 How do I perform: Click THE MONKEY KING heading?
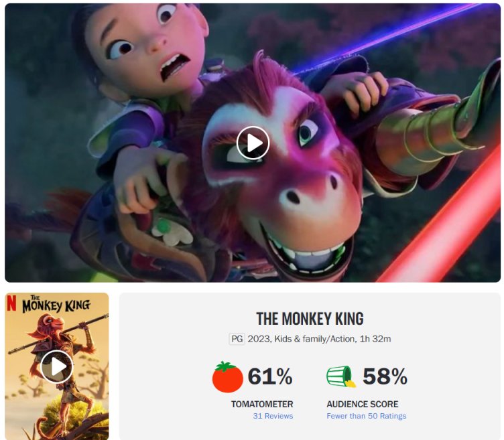(310, 319)
